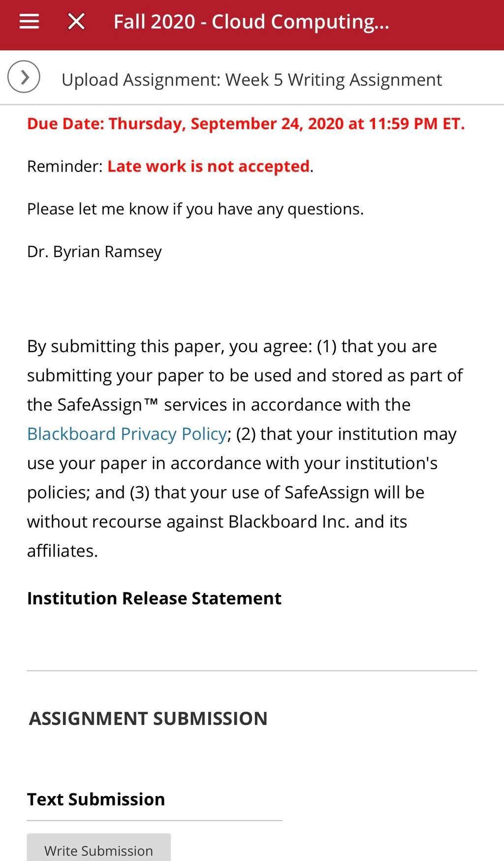The width and height of the screenshot is (504, 861).
Task: Click the red Due Date line
Action: pyautogui.click(x=246, y=124)
